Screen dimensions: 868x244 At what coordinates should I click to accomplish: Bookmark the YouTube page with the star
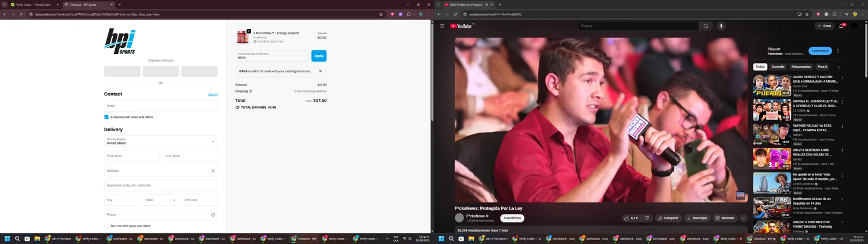click(x=807, y=14)
